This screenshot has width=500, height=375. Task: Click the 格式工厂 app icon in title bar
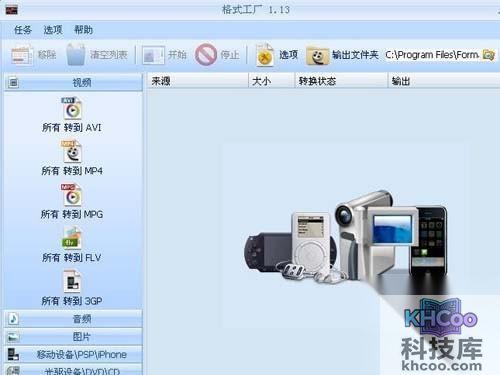coord(11,10)
